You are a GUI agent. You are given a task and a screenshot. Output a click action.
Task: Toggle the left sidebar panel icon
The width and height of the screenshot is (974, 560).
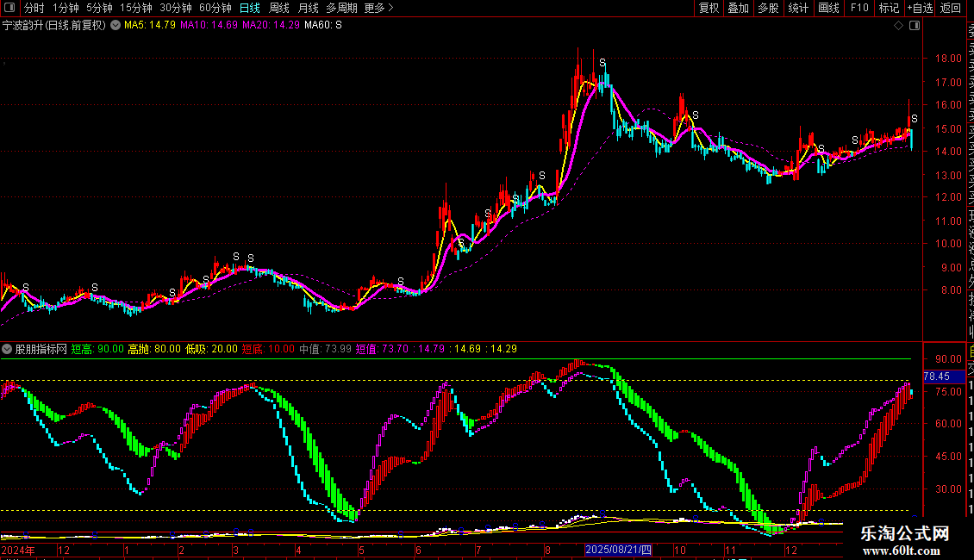tap(8, 8)
